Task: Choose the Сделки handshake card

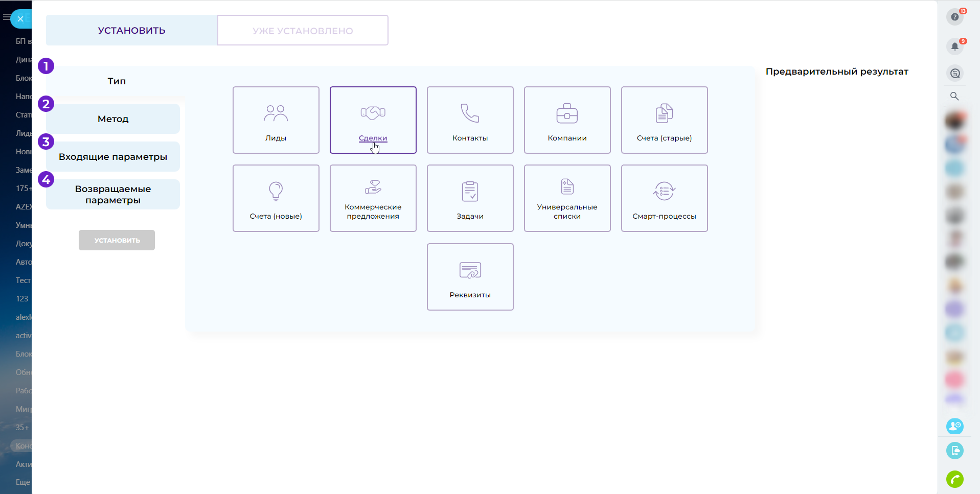Action: coord(373,120)
